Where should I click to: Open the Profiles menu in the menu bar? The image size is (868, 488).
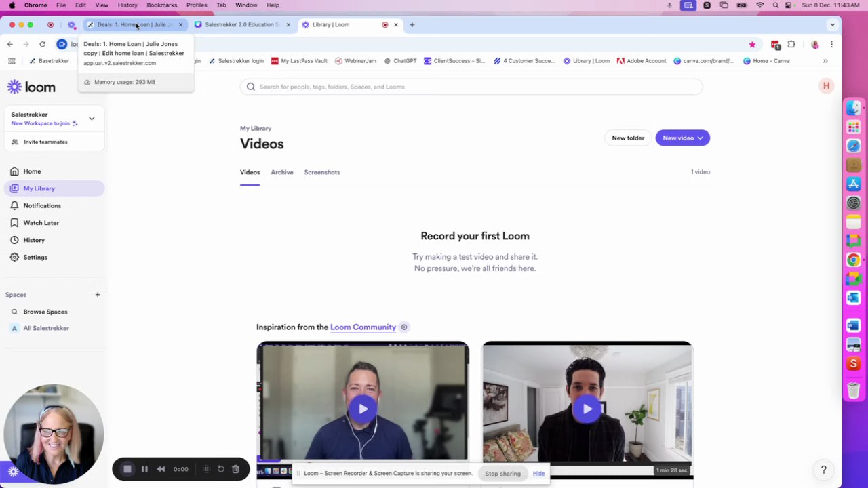point(197,5)
